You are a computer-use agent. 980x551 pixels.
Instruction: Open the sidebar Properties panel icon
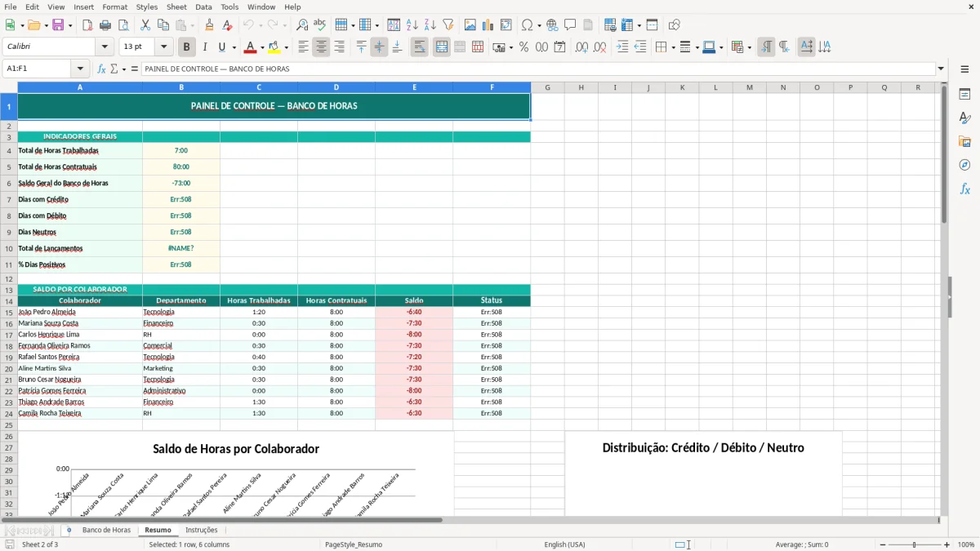pyautogui.click(x=964, y=95)
